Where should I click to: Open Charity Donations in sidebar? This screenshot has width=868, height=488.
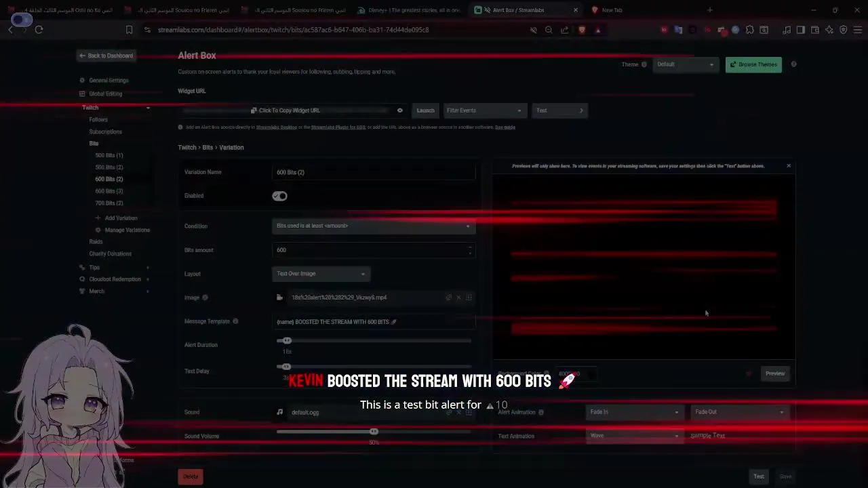pos(111,253)
